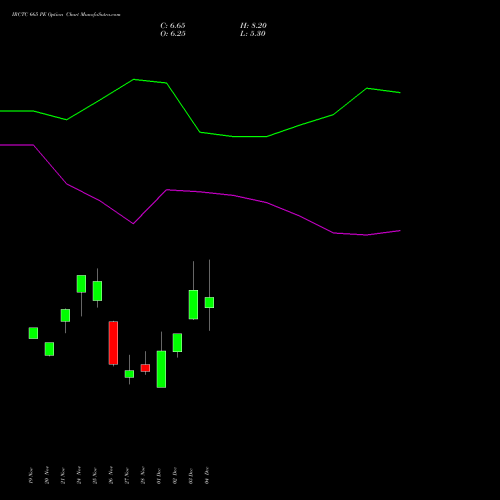Image resolution: width=500 pixels, height=500 pixels.
Task: Click the 19 Nov date label
Action: click(31, 476)
